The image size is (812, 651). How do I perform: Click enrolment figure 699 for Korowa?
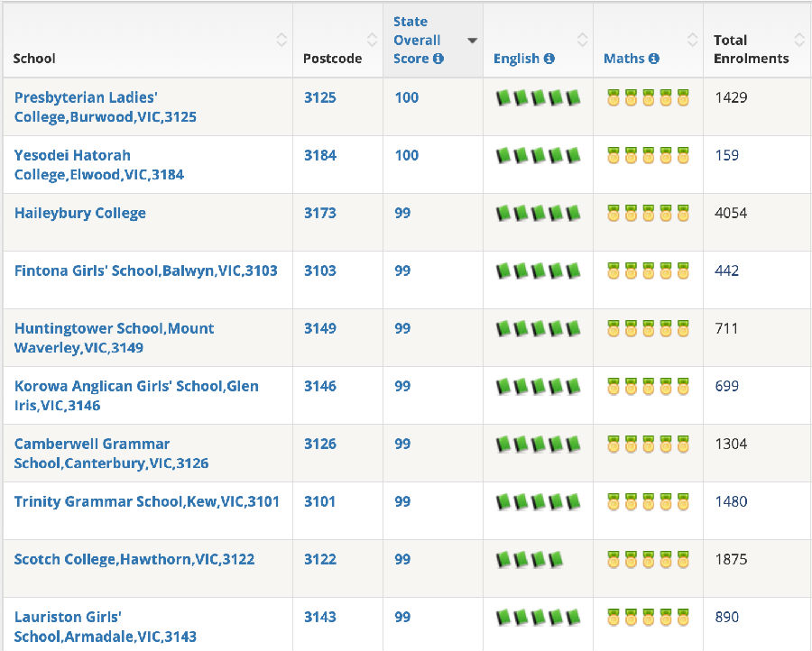coord(726,386)
